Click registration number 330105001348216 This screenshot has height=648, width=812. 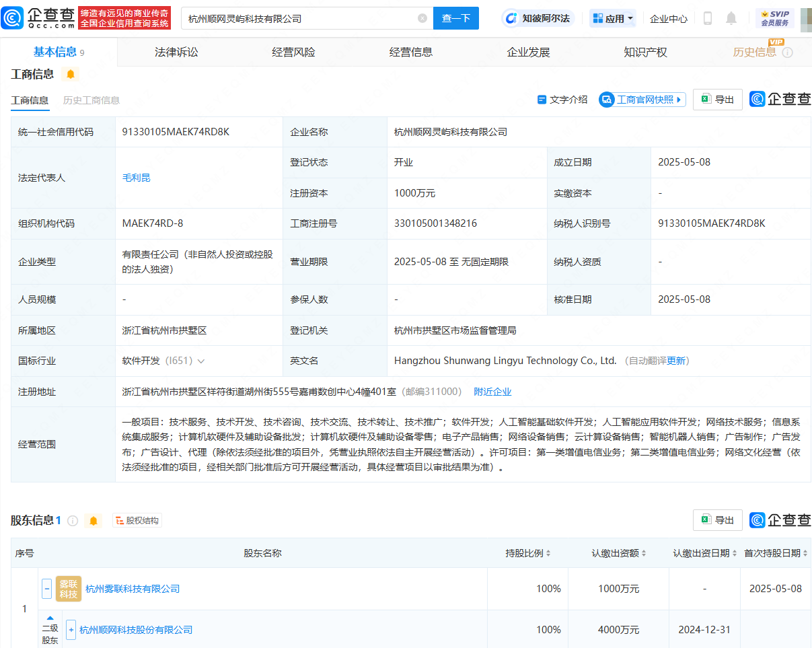[435, 223]
